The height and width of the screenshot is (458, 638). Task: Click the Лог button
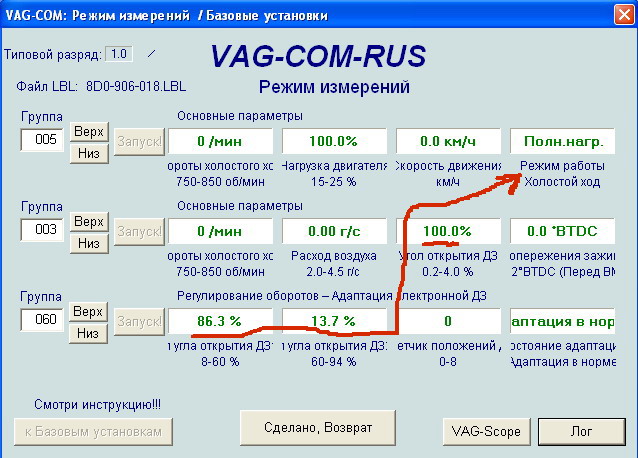coord(581,431)
